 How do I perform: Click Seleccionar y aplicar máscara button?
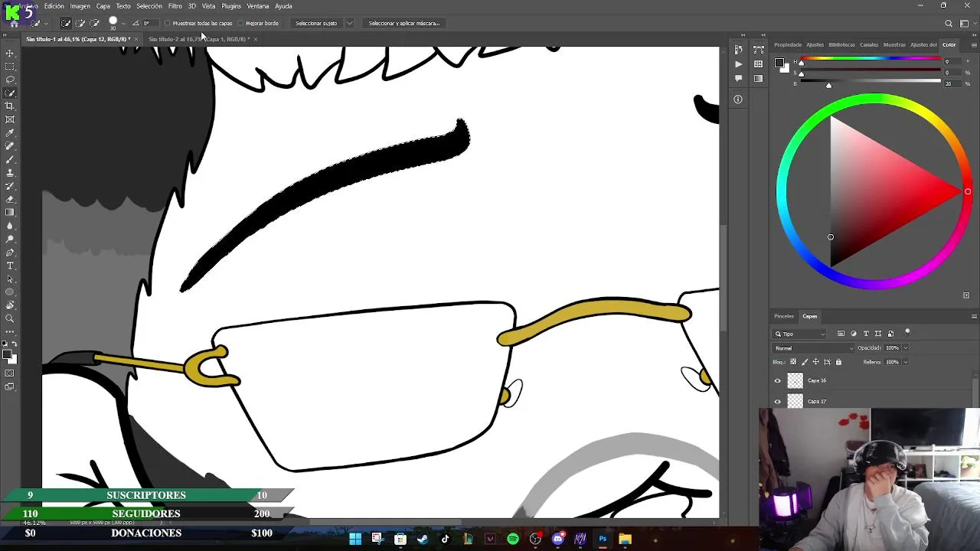[404, 23]
